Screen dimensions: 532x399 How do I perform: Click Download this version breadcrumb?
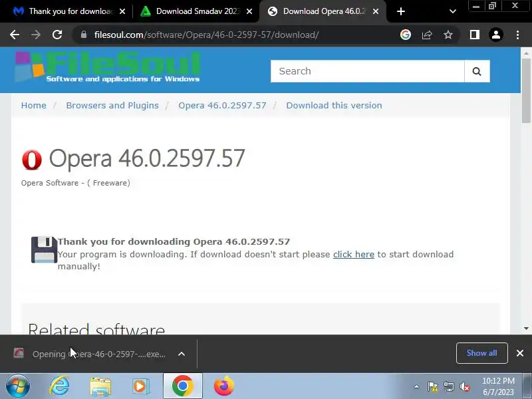coord(334,106)
